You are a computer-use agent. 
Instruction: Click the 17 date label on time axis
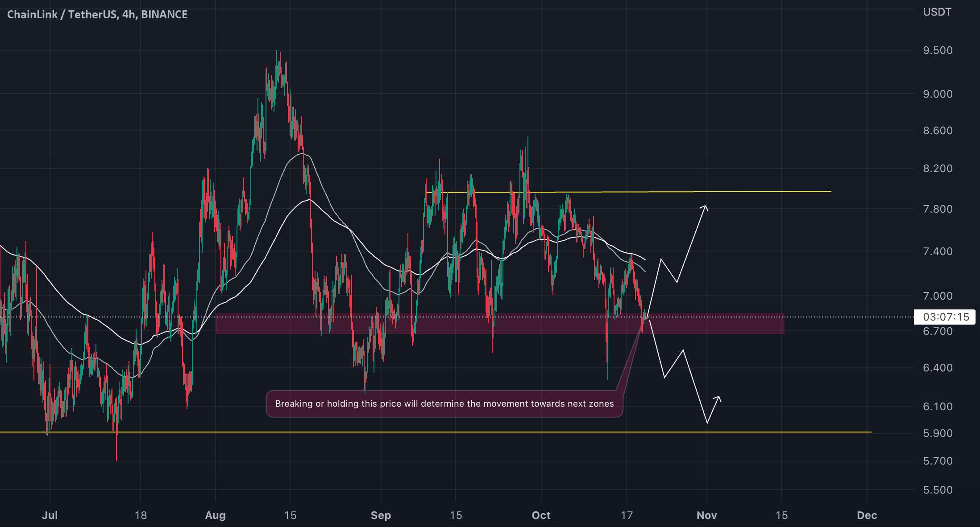pyautogui.click(x=627, y=515)
